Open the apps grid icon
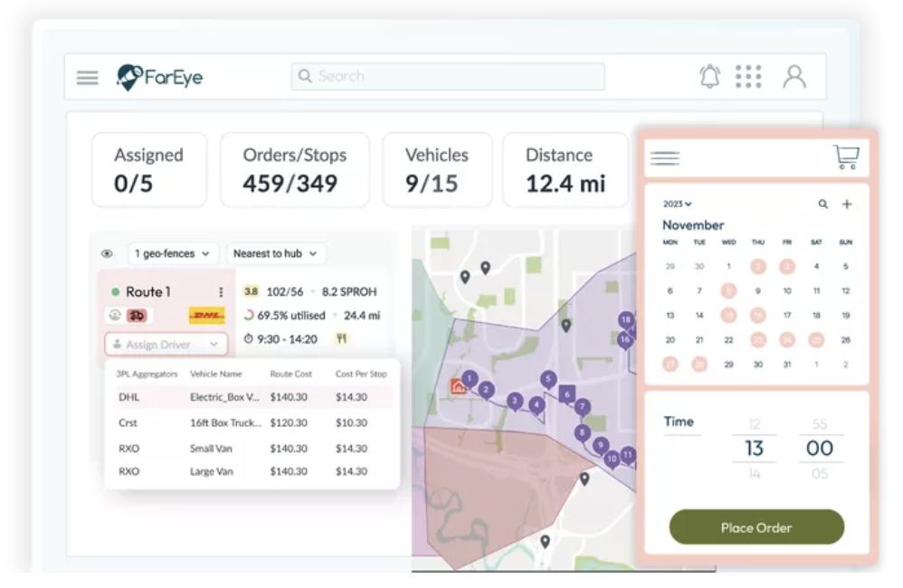The height and width of the screenshot is (588, 903). pos(748,77)
